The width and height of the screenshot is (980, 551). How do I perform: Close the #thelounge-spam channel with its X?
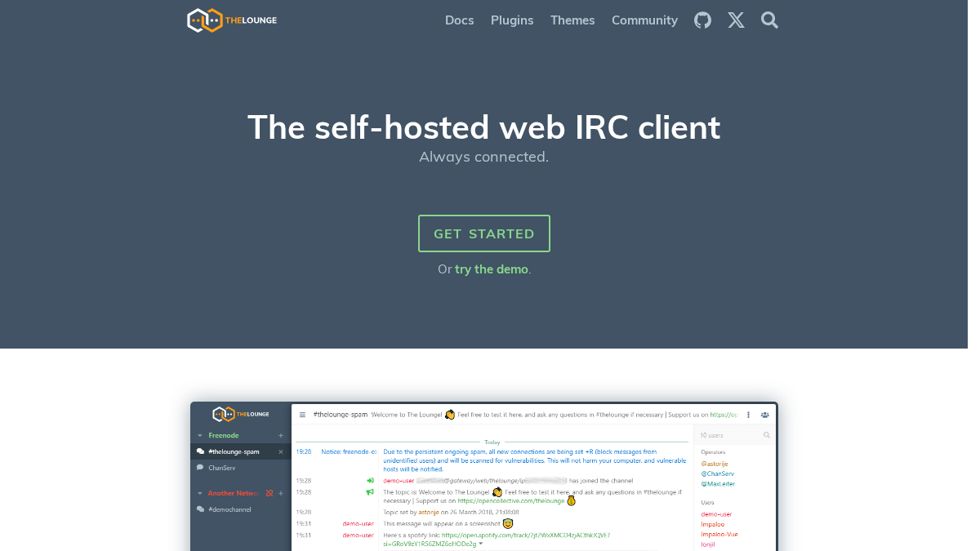(x=281, y=451)
